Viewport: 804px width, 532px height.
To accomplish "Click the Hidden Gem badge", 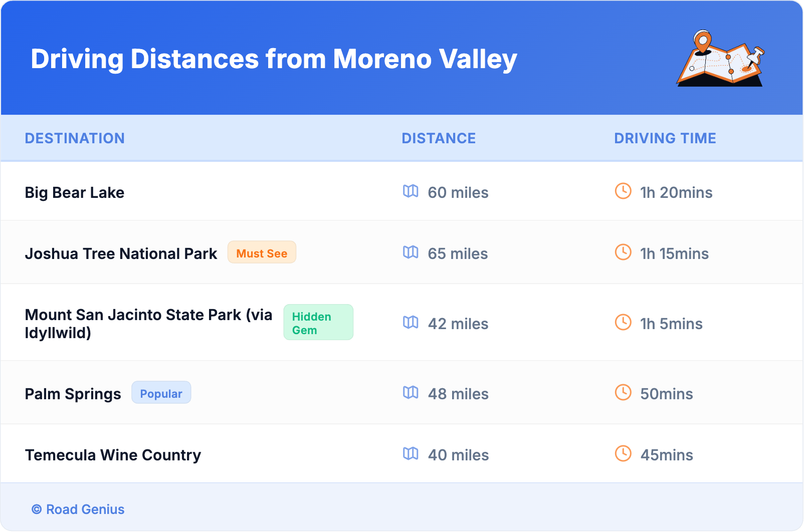I will click(318, 323).
